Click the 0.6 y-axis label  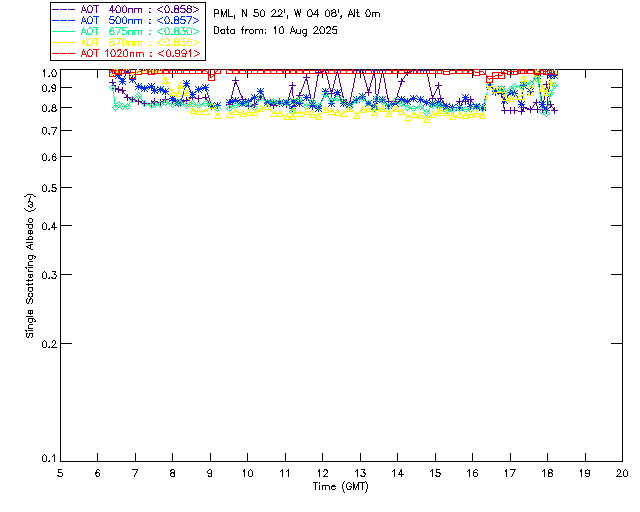pos(49,157)
